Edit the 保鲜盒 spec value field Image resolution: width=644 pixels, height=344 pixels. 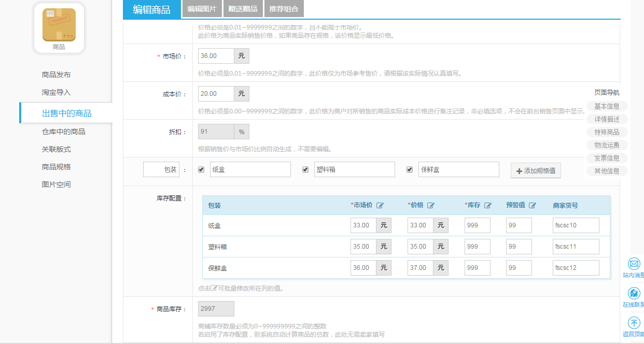[x=459, y=169]
